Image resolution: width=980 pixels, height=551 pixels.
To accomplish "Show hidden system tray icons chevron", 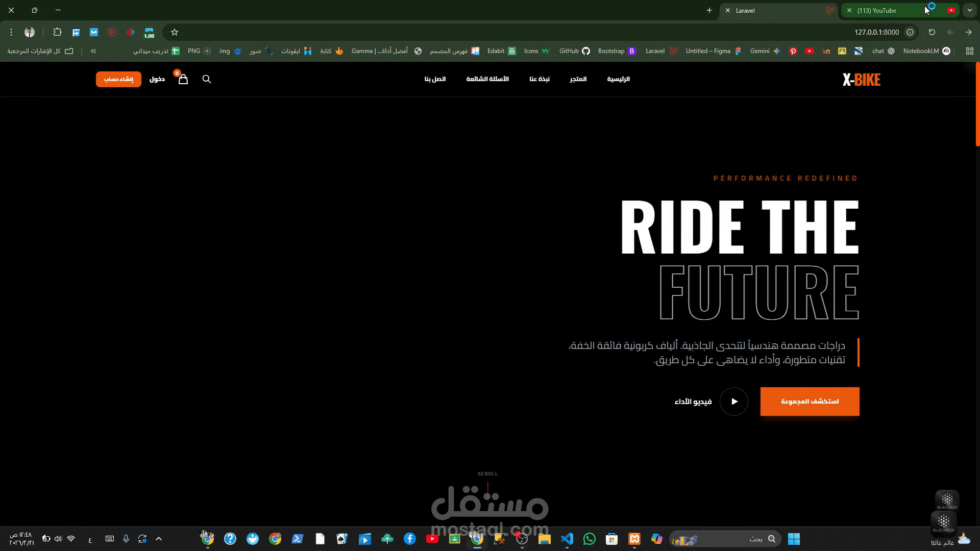I will (159, 539).
